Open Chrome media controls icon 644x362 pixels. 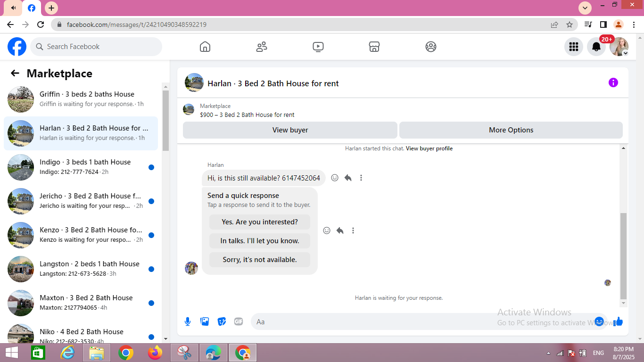point(588,25)
